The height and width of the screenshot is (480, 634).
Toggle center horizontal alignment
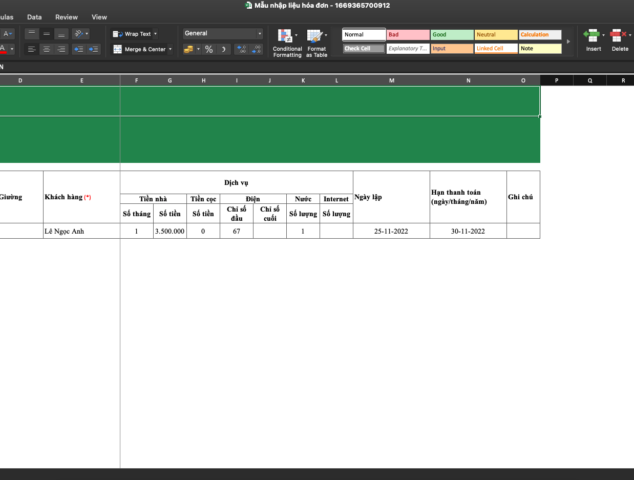46,49
